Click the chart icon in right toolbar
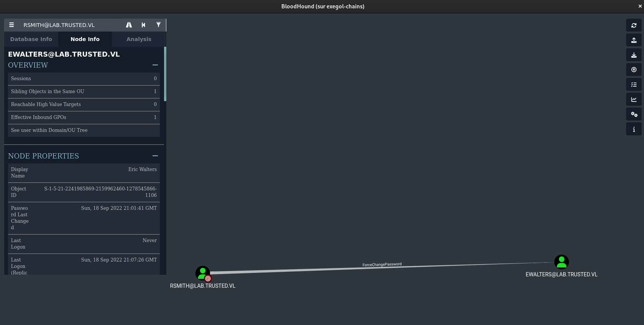 click(634, 99)
